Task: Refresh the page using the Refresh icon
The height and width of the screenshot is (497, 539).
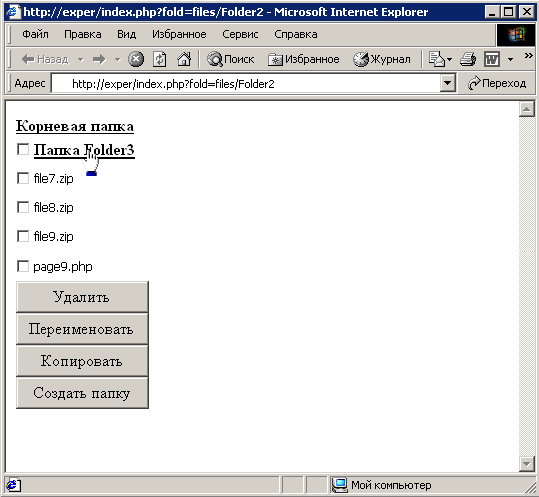Action: point(160,59)
